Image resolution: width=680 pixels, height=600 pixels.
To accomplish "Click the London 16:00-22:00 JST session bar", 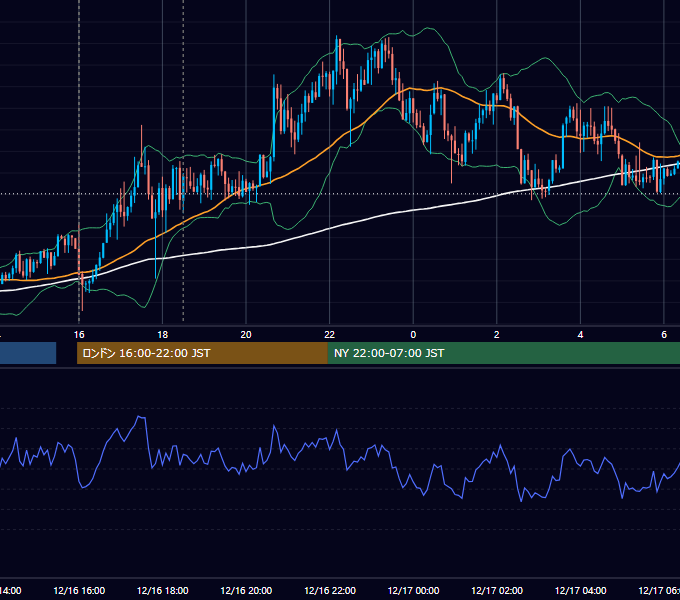I will pyautogui.click(x=202, y=353).
